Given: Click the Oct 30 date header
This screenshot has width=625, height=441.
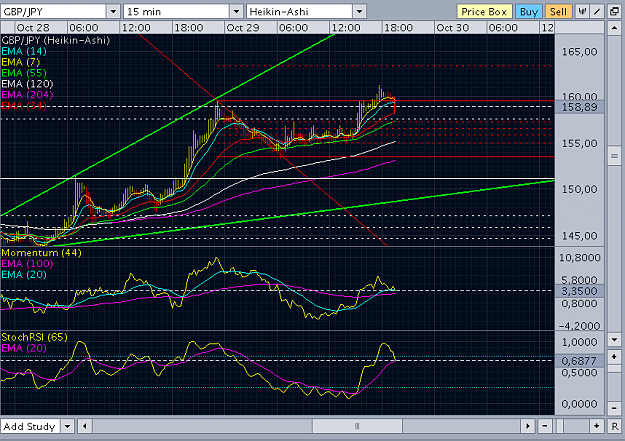Looking at the screenshot, I should click(452, 28).
